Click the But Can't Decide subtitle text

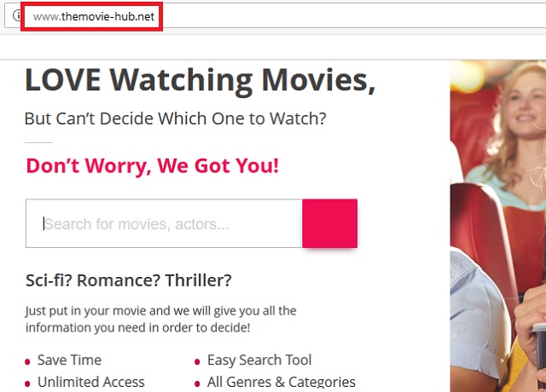click(x=175, y=118)
